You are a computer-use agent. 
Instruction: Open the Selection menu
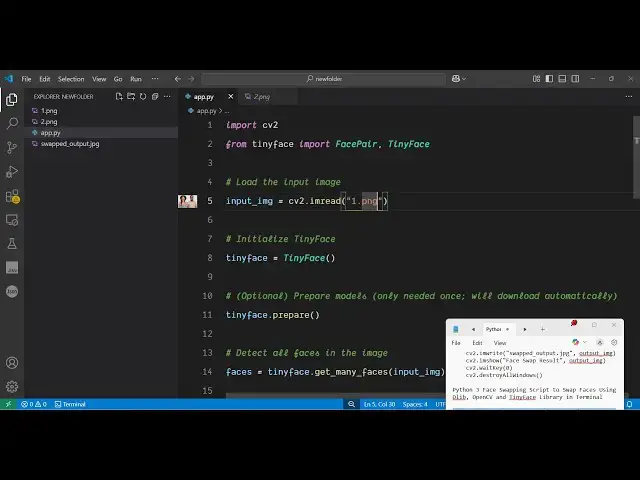[x=71, y=79]
